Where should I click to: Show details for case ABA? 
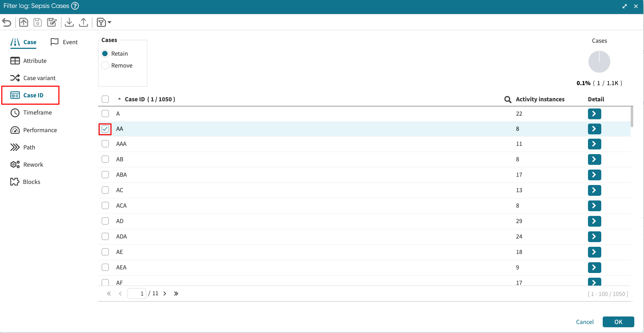point(594,175)
